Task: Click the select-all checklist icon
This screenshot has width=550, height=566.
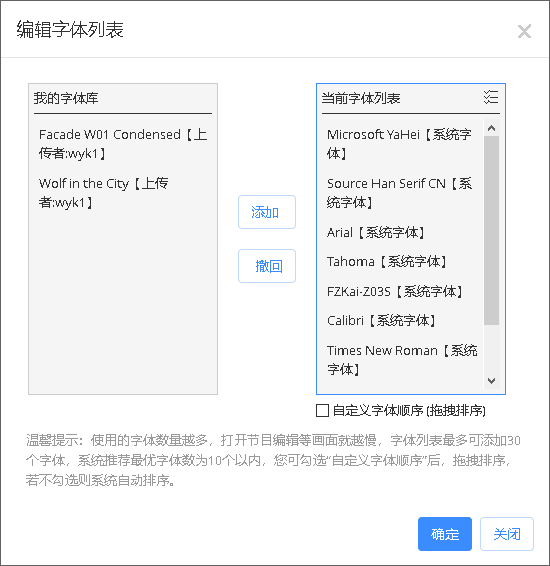Action: pyautogui.click(x=491, y=97)
